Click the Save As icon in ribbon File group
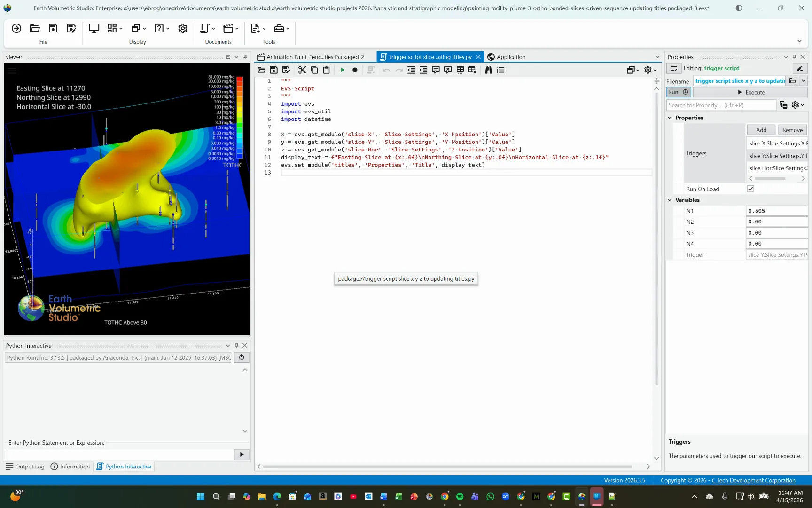Screen dimensions: 812x508 click(x=71, y=28)
